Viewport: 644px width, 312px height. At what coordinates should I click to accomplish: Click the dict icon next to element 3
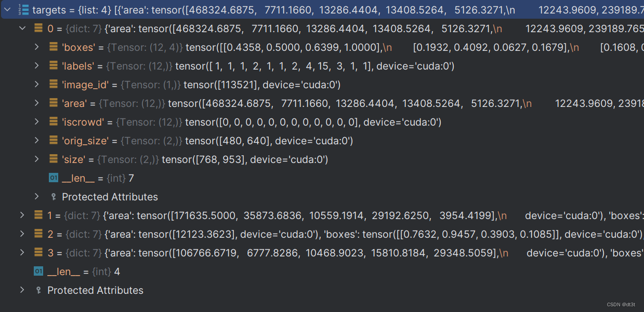pos(38,253)
